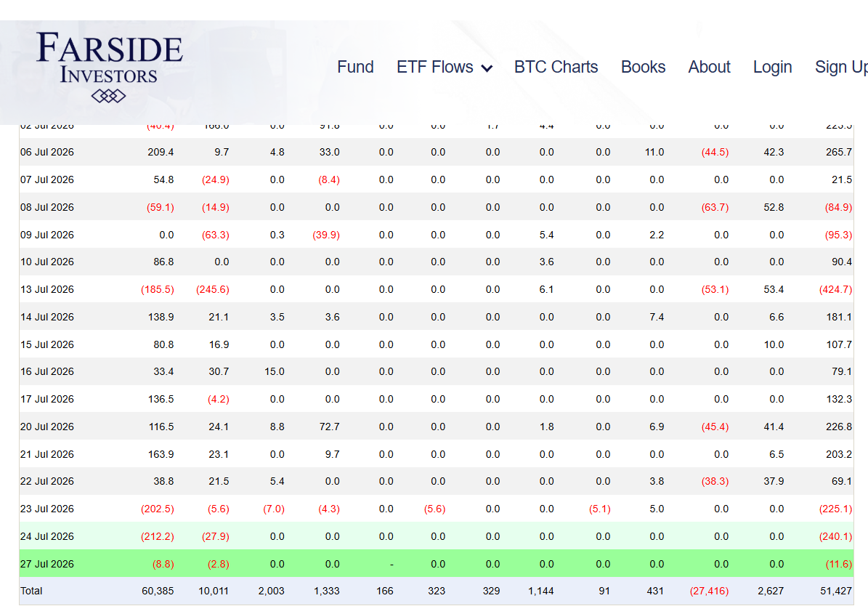Screen dimensions: 868x614
Task: Expand the ETF Flows dropdown chevron
Action: (x=487, y=68)
